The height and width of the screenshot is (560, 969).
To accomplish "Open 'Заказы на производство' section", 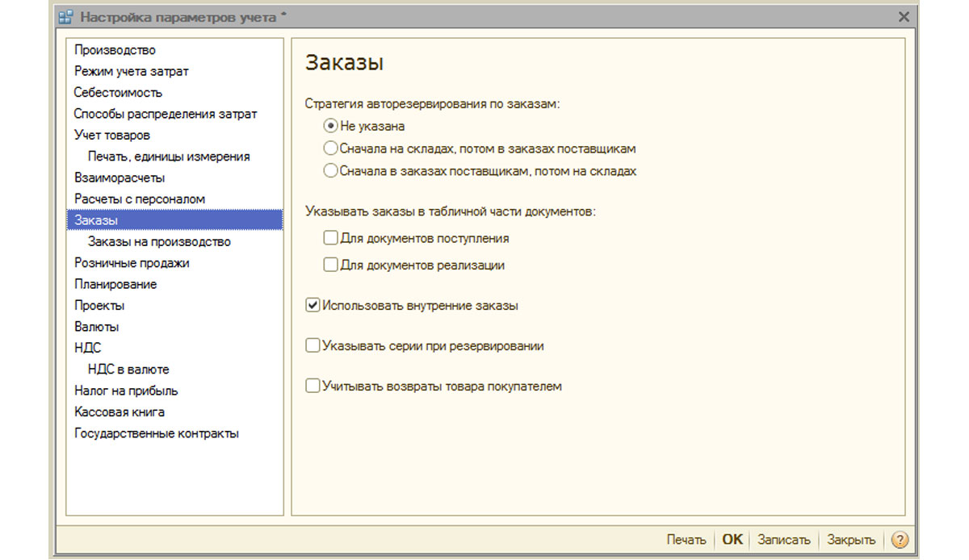I will [159, 241].
